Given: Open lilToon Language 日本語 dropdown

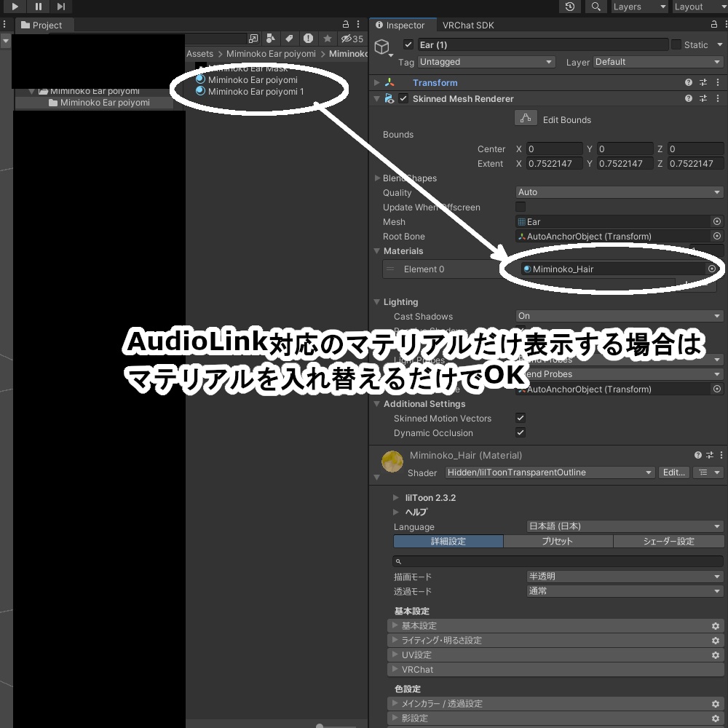Looking at the screenshot, I should pyautogui.click(x=625, y=526).
